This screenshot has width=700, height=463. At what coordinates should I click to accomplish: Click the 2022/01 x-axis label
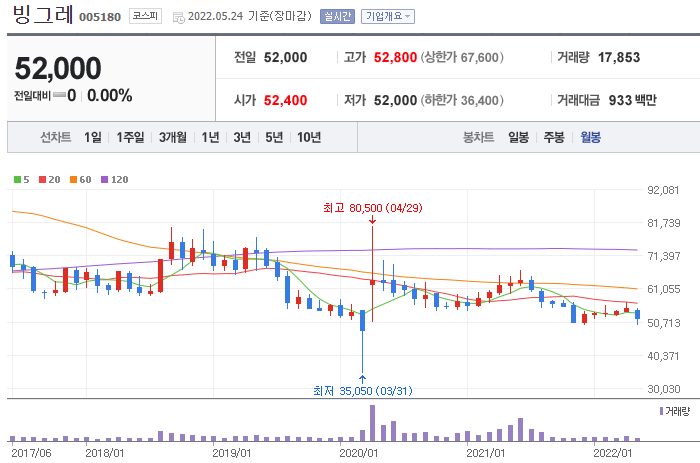point(612,453)
